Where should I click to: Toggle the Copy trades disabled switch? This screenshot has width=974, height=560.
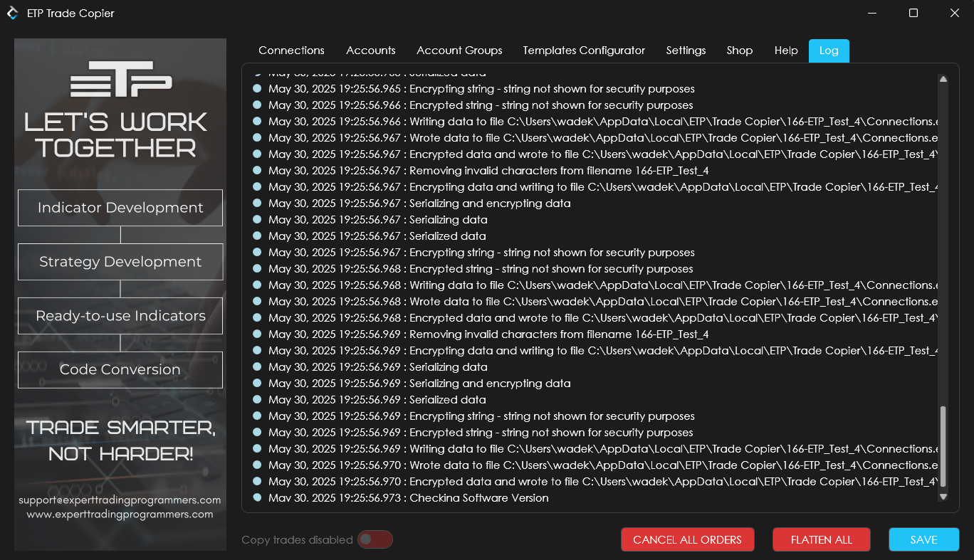pos(375,539)
